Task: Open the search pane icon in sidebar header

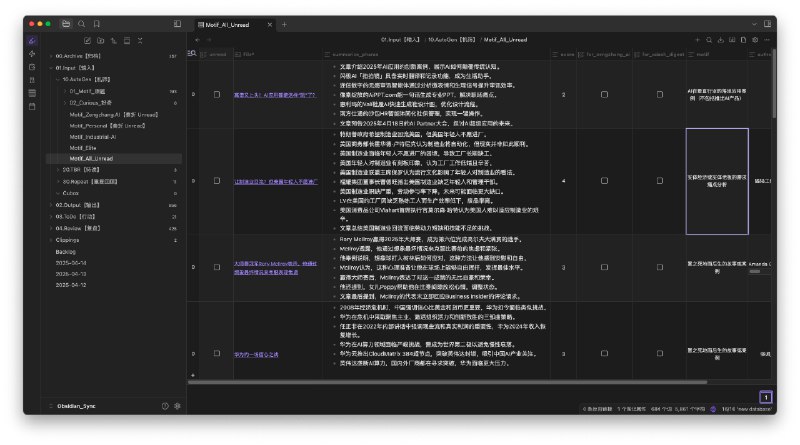Action: pyautogui.click(x=82, y=24)
